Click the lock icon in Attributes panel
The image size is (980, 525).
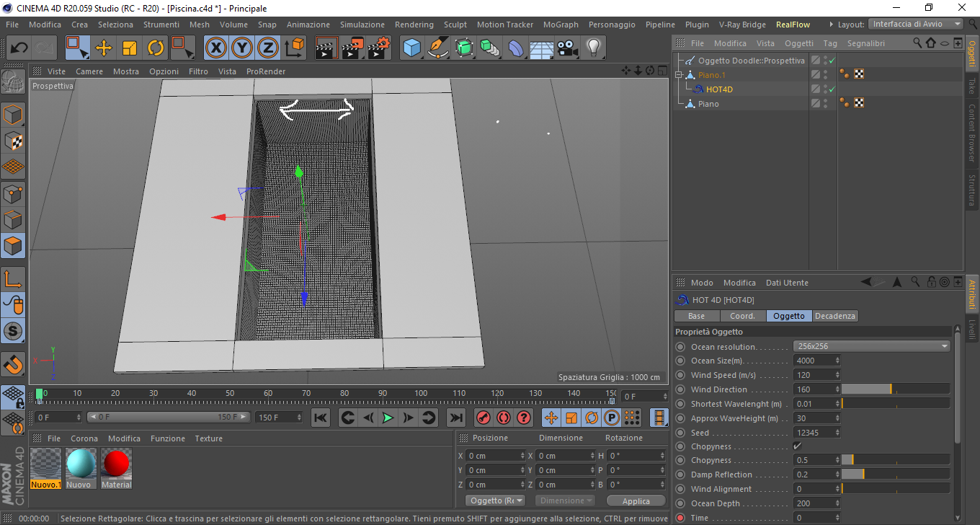[x=931, y=282]
